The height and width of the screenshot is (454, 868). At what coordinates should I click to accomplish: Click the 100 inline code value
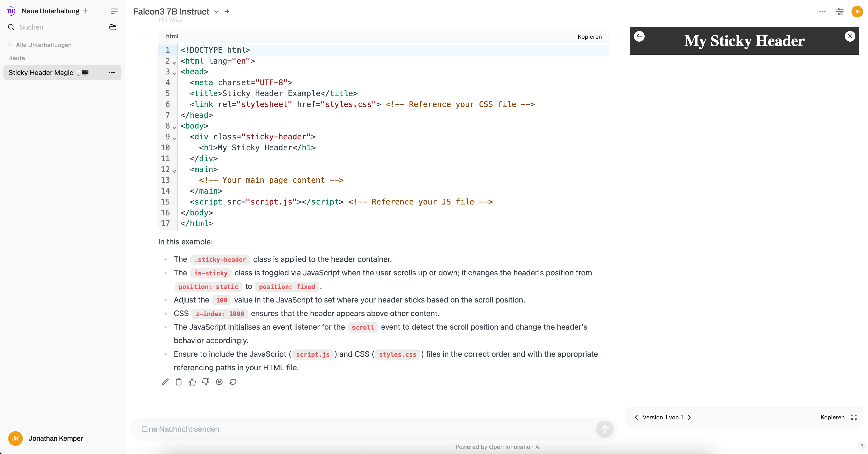click(221, 300)
